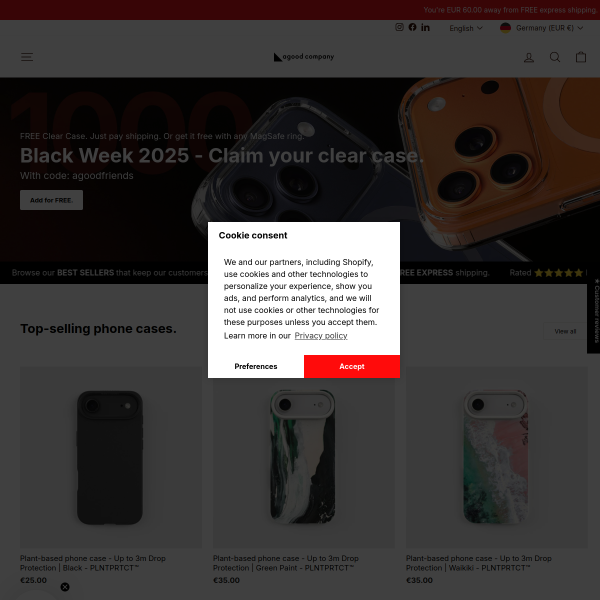Open the hamburger navigation menu
Image resolution: width=600 pixels, height=600 pixels.
coord(27,57)
